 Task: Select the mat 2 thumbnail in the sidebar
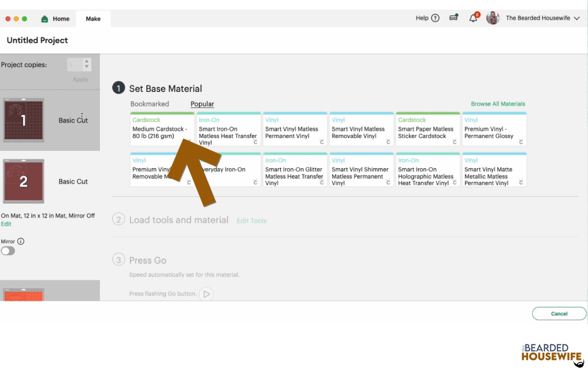click(x=24, y=181)
